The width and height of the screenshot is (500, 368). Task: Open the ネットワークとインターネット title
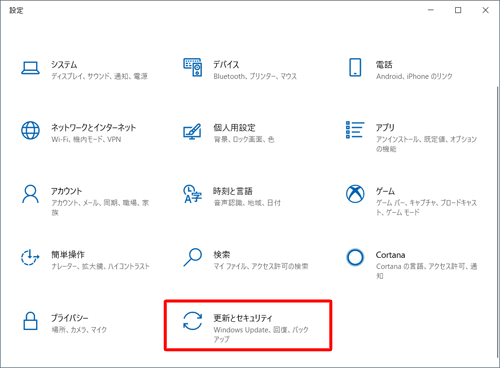coord(93,127)
